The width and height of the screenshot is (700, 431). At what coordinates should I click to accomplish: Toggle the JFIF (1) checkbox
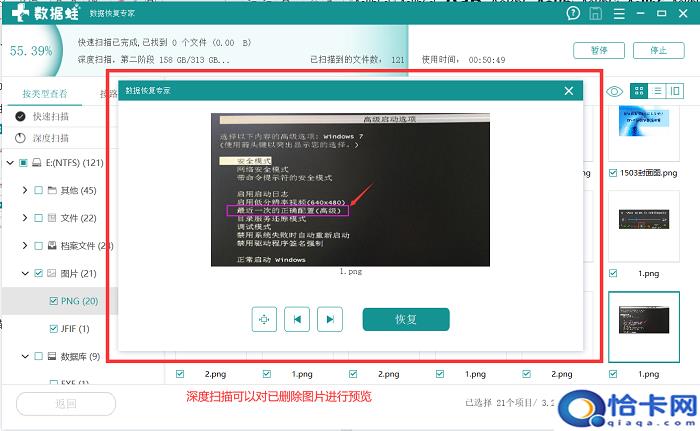54,328
